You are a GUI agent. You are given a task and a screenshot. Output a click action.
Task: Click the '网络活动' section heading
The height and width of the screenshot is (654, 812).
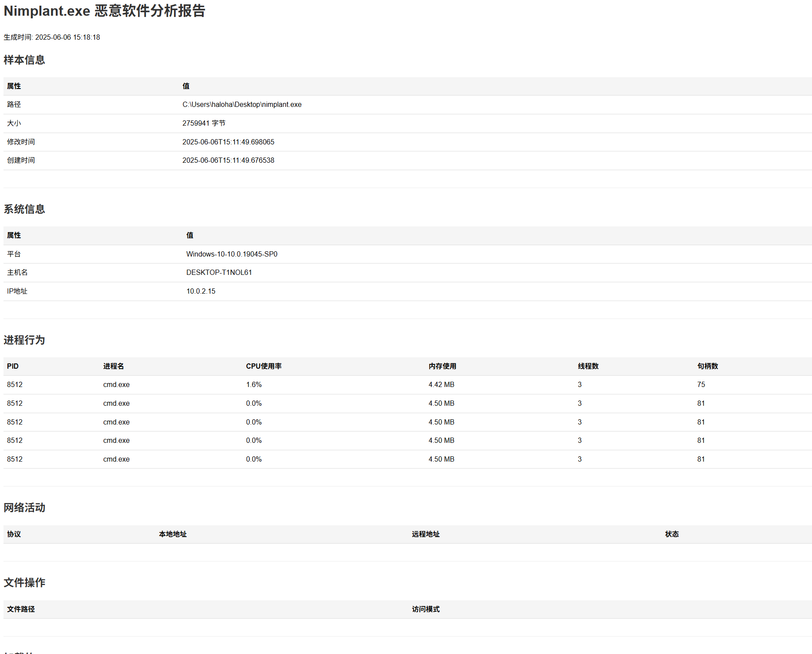coord(24,507)
